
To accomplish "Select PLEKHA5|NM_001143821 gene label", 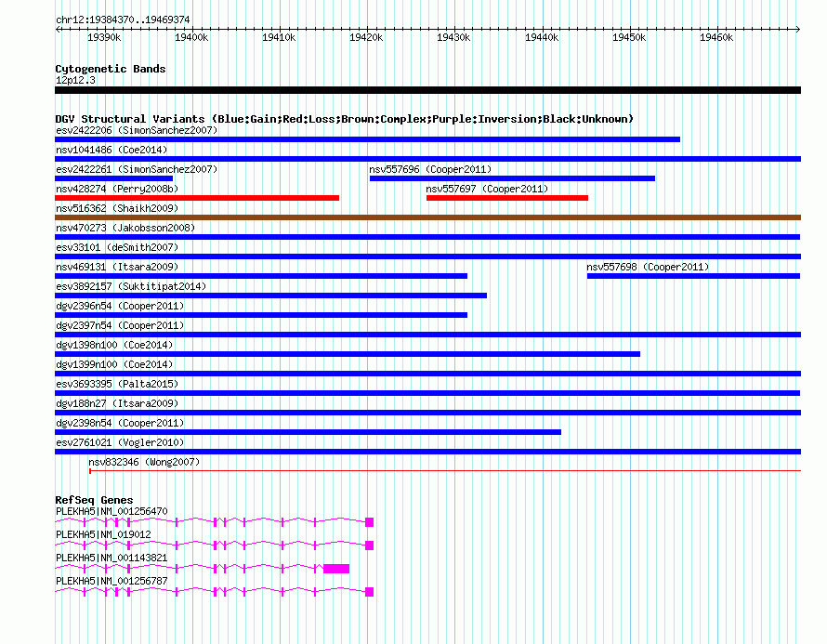I will tap(112, 558).
